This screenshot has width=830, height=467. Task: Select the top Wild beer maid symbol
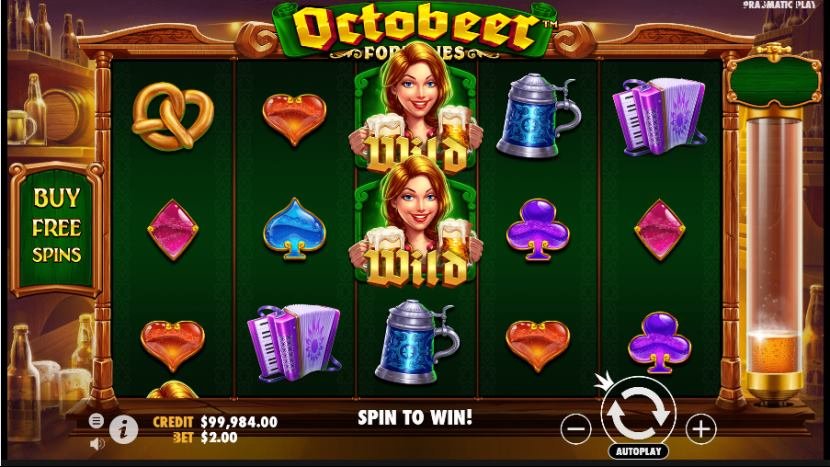[x=416, y=109]
